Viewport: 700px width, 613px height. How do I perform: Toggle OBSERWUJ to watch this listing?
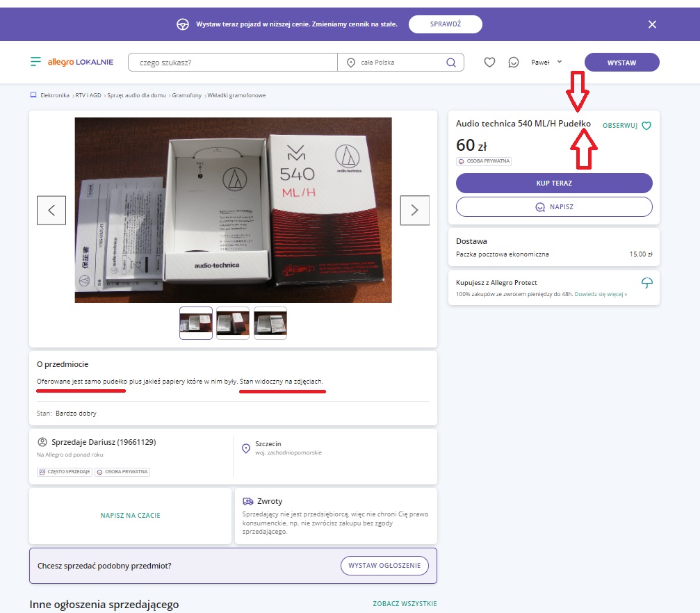point(626,126)
